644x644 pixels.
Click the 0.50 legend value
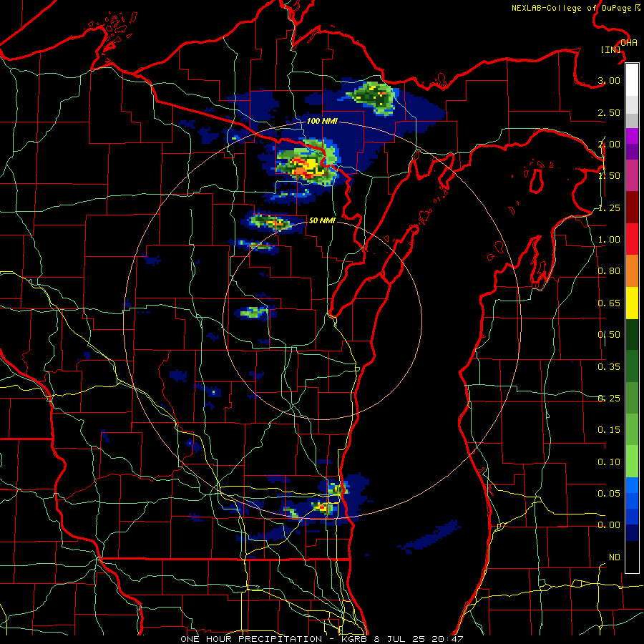[x=609, y=335]
